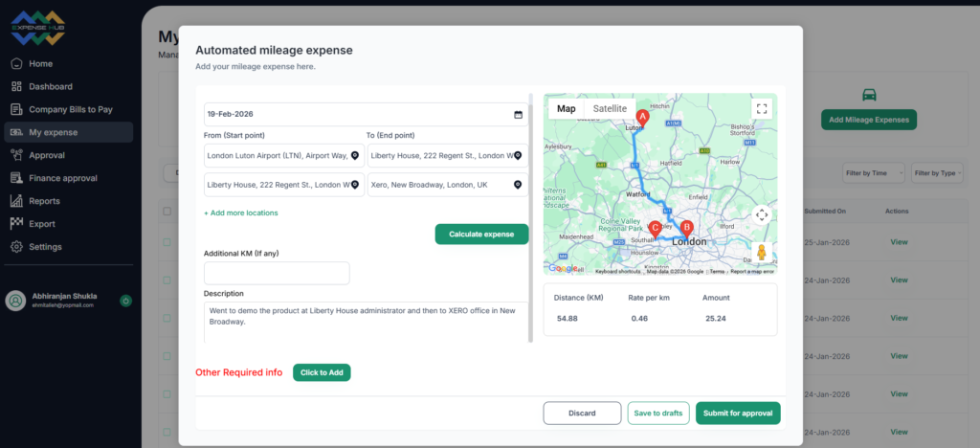This screenshot has height=448, width=980.
Task: Open Dashboard in the sidebar
Action: coord(68,87)
